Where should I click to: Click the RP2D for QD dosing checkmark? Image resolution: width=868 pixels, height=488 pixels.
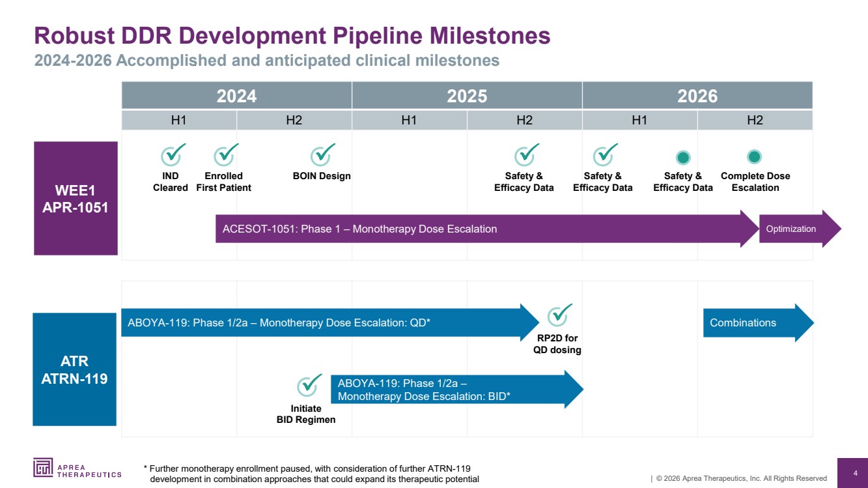tap(558, 316)
